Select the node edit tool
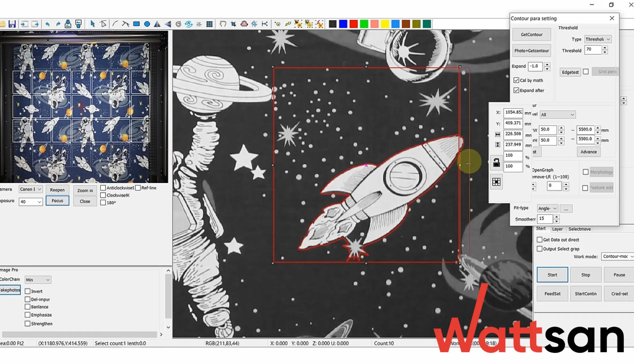 [x=103, y=24]
